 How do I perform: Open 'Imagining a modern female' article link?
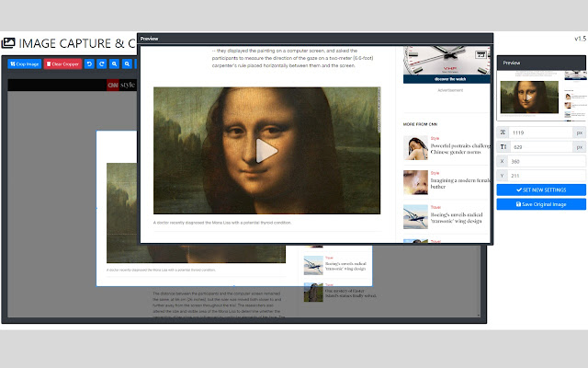click(x=460, y=183)
